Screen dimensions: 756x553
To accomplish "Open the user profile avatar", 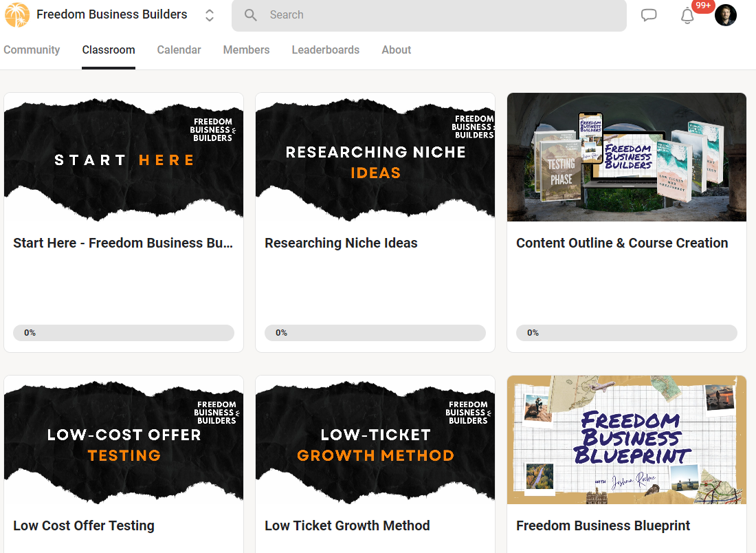I will tap(725, 15).
